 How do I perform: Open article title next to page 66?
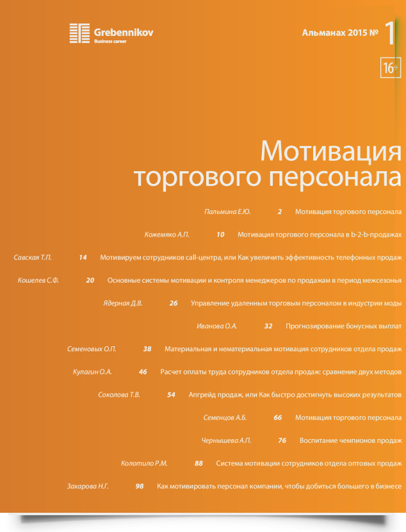click(x=348, y=417)
